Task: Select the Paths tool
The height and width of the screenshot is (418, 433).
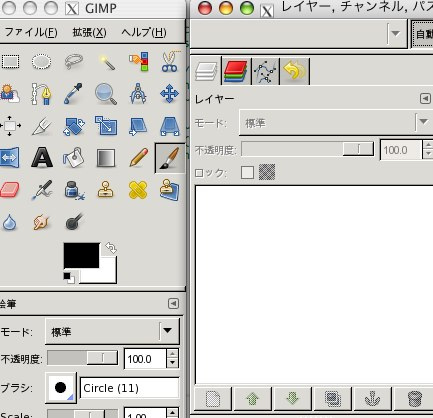Action: click(41, 94)
